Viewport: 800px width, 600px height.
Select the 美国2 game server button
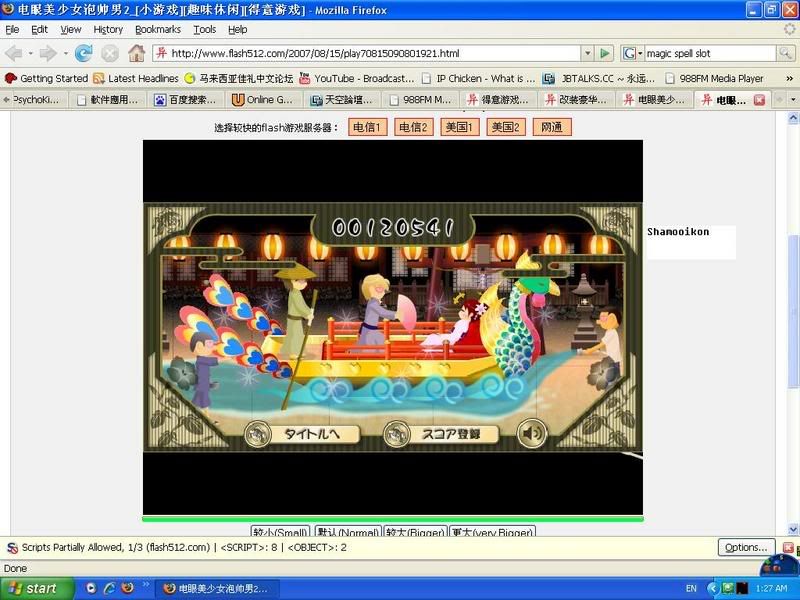(x=506, y=127)
